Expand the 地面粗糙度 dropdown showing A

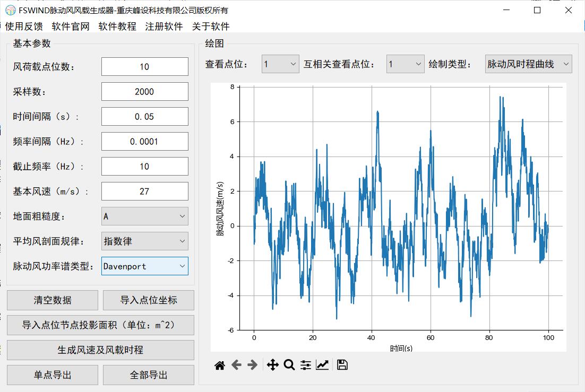coord(145,216)
